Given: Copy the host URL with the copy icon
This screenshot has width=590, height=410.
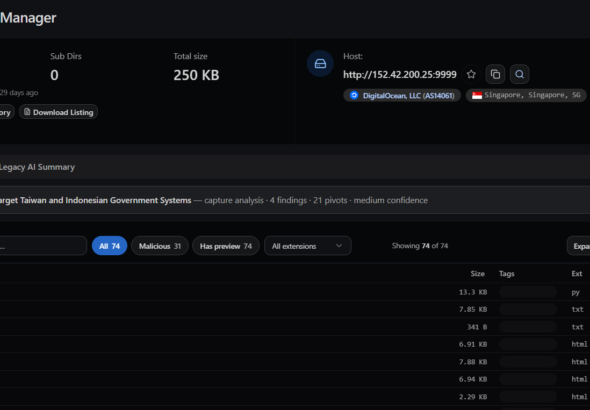Looking at the screenshot, I should (495, 74).
